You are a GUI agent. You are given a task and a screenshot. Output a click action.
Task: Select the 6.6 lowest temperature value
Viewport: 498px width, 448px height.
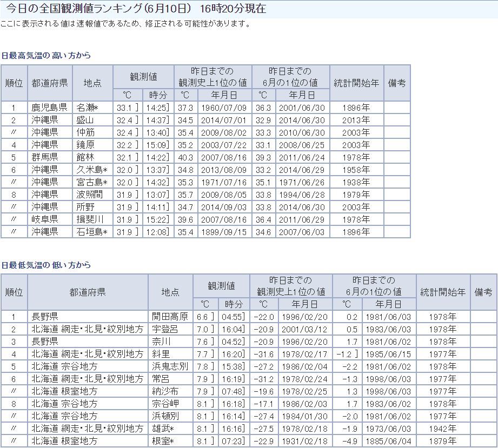tap(202, 317)
